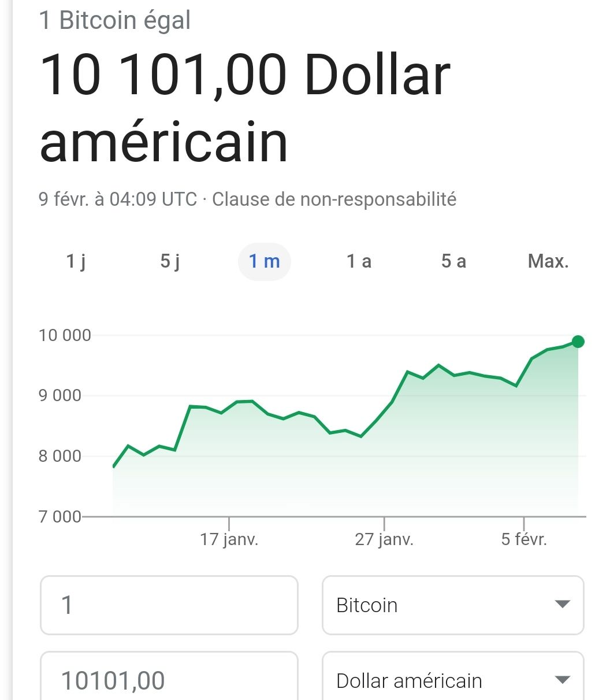Click the dollar amount field 10101,00
The width and height of the screenshot is (610, 700).
169,680
